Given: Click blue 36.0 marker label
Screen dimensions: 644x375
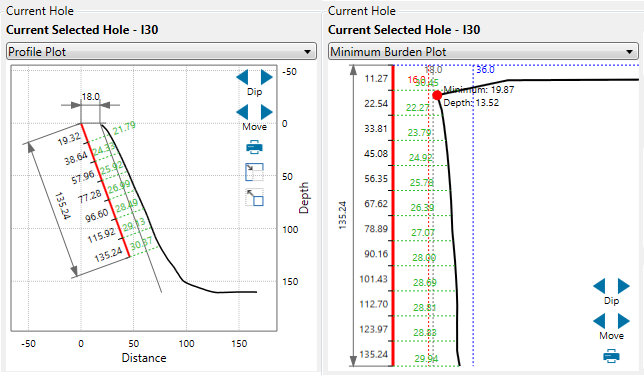Looking at the screenshot, I should pyautogui.click(x=485, y=70).
